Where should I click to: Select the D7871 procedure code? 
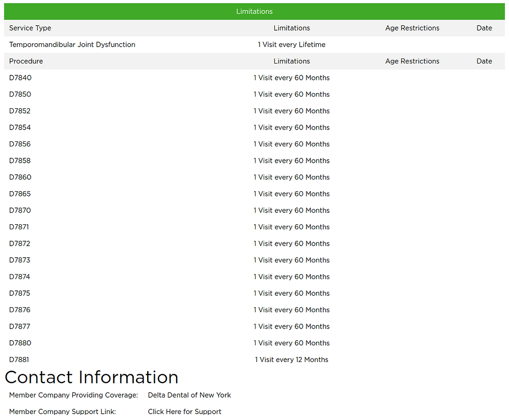(19, 227)
